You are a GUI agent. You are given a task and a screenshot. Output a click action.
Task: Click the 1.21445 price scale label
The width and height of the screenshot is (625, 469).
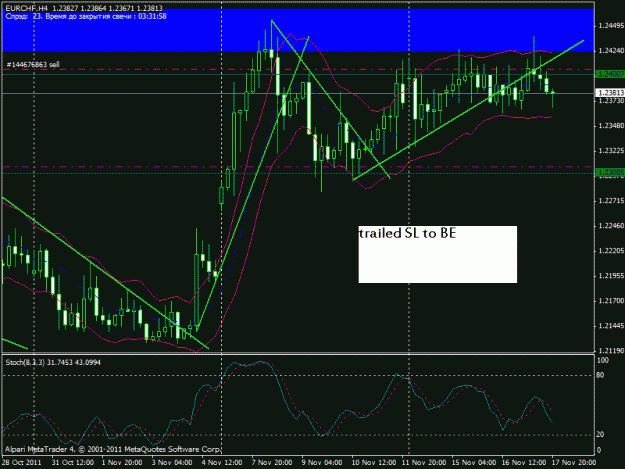coord(611,326)
